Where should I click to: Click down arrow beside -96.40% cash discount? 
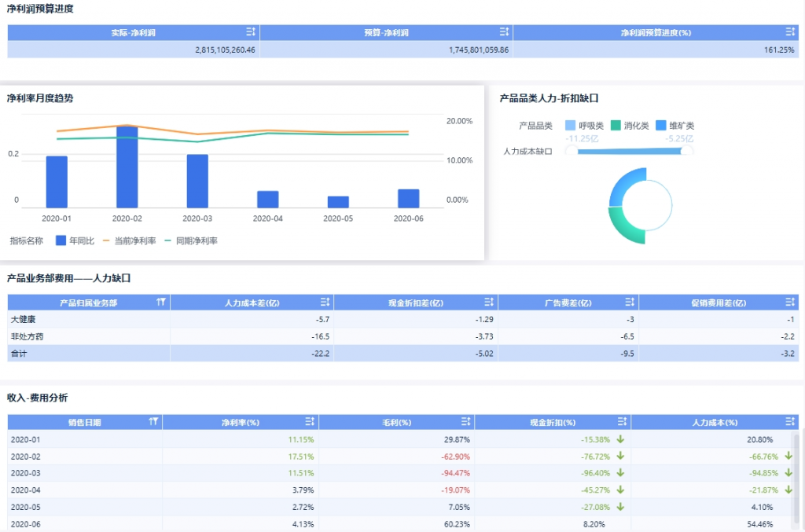coord(620,473)
